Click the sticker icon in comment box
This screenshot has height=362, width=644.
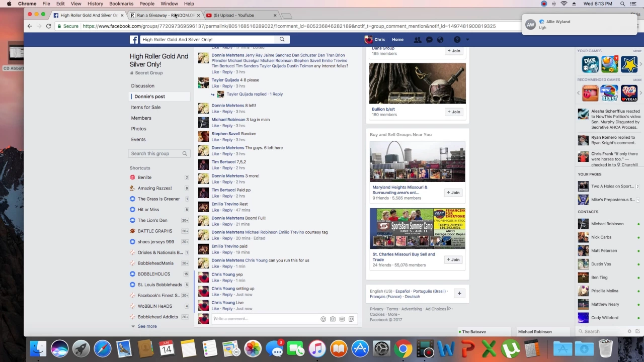(351, 319)
